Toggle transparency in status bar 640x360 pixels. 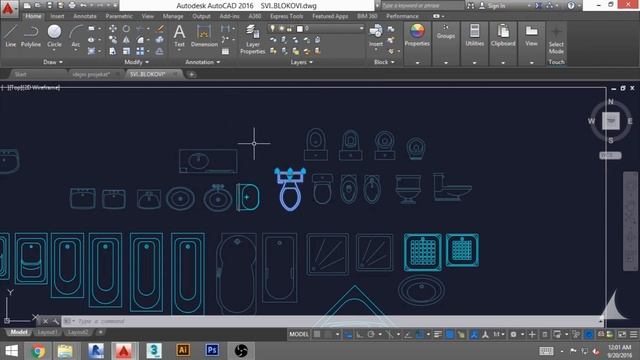point(449,335)
